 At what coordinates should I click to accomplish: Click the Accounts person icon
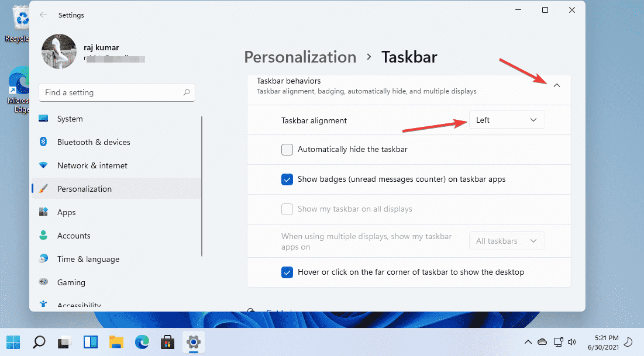click(x=43, y=235)
